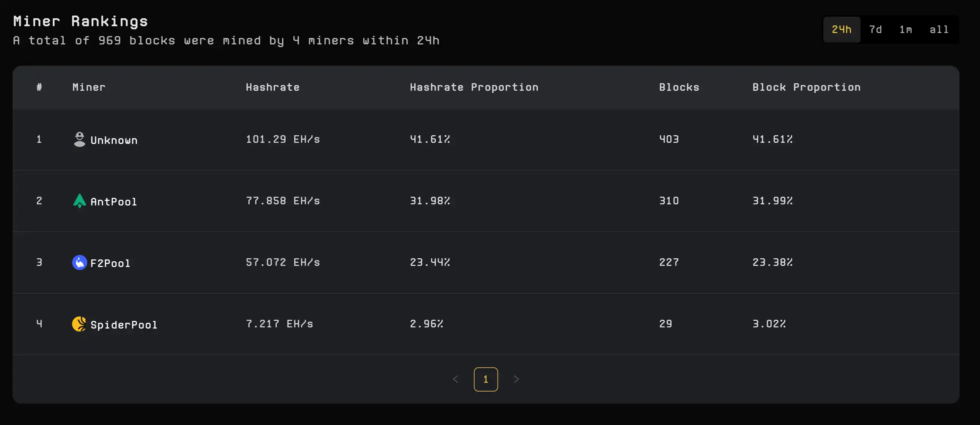Open the SpiderPool miner link

pyautogui.click(x=124, y=325)
